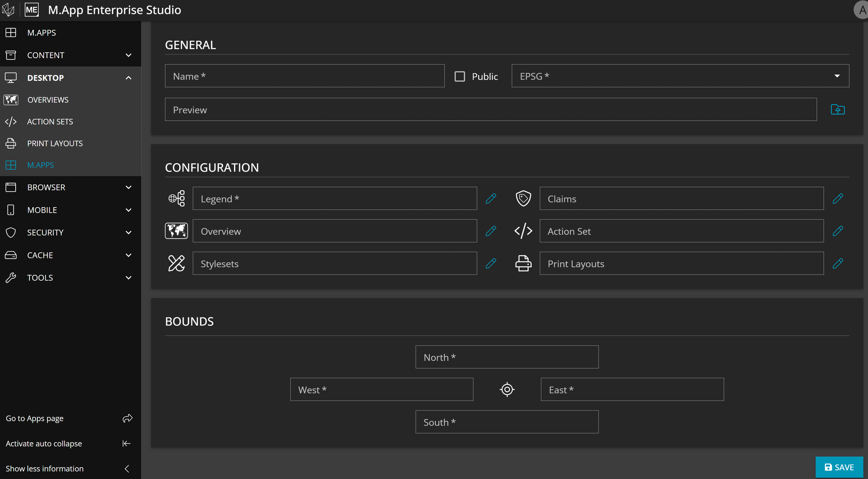Screen dimensions: 868x479
Task: Click the edit pencil beside Print Layouts
Action: pyautogui.click(x=838, y=264)
